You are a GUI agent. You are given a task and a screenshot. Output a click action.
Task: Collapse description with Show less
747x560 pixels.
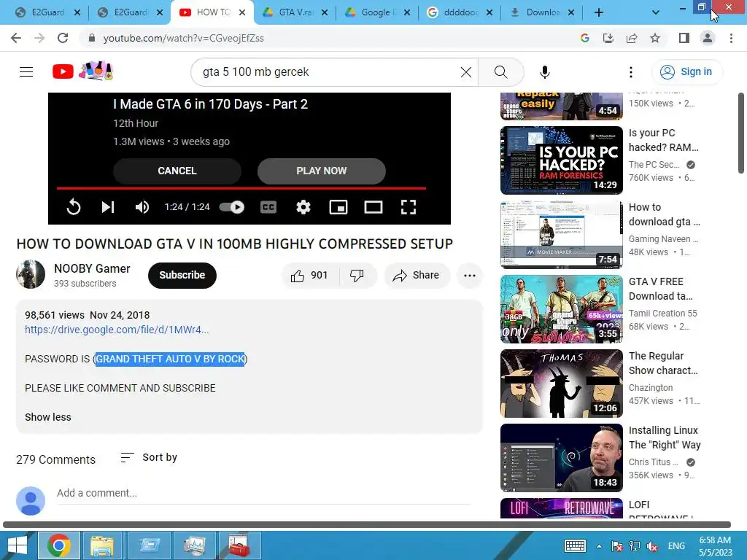[48, 417]
